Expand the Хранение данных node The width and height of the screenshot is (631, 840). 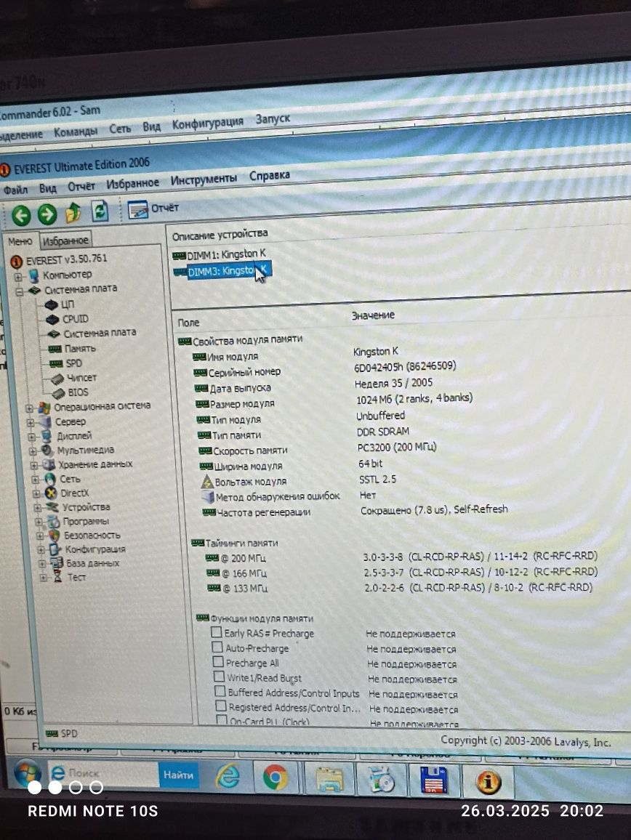click(33, 466)
